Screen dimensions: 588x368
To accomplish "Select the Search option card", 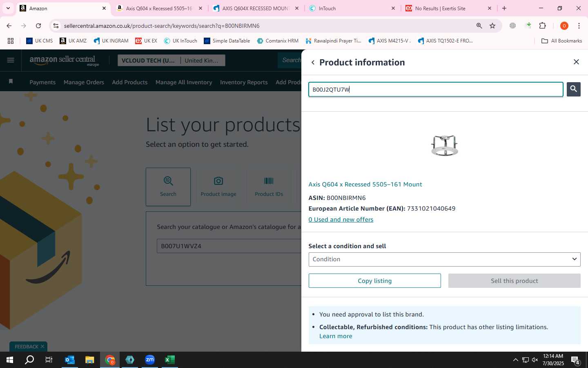I will [x=168, y=186].
